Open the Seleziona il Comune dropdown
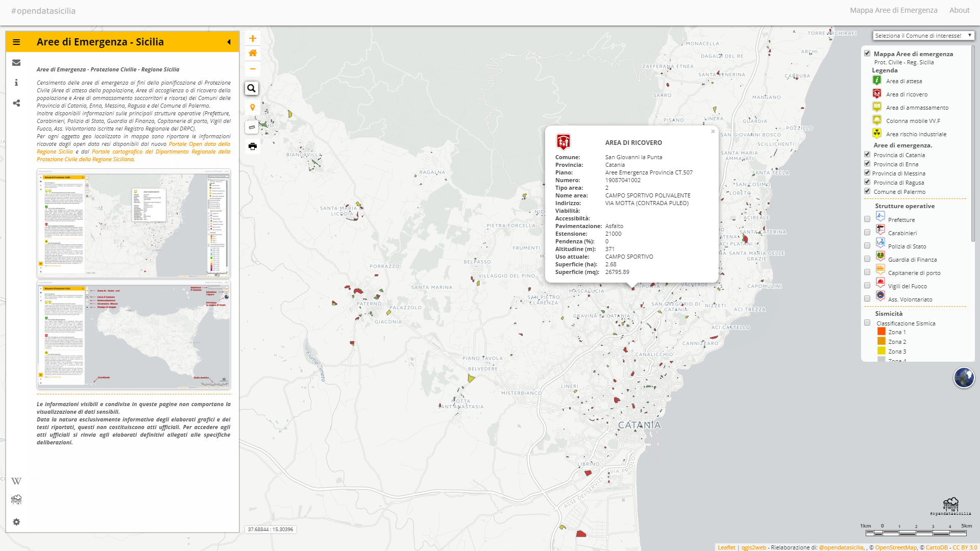Viewport: 980px width, 551px height. coord(923,36)
